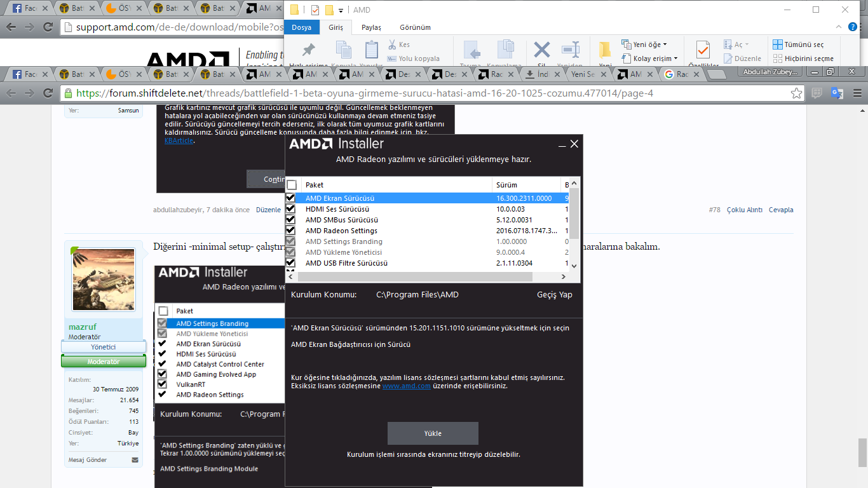Click the Google Translate icon in Chrome's toolbar

pyautogui.click(x=837, y=93)
